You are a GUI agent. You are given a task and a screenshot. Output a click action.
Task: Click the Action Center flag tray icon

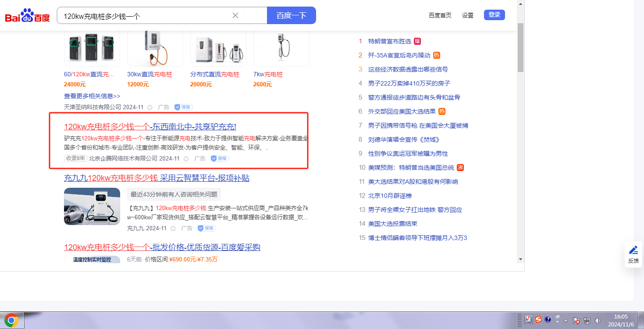pos(577,321)
